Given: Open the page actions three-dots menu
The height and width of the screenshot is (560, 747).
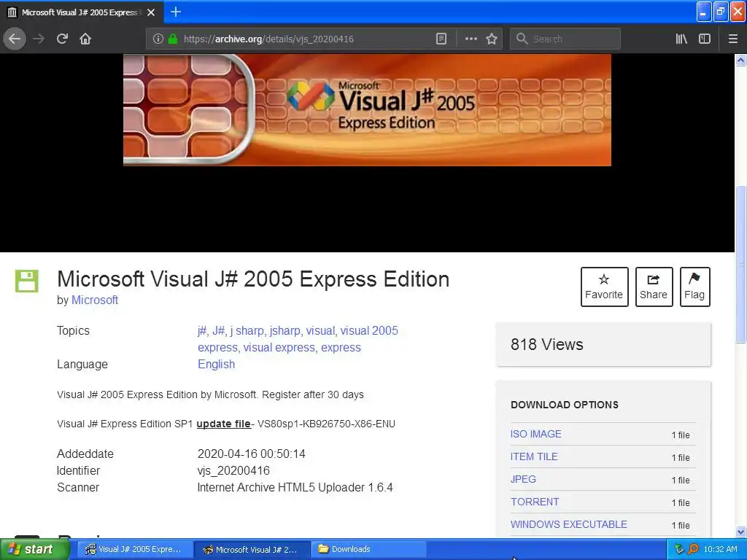Looking at the screenshot, I should tap(471, 39).
